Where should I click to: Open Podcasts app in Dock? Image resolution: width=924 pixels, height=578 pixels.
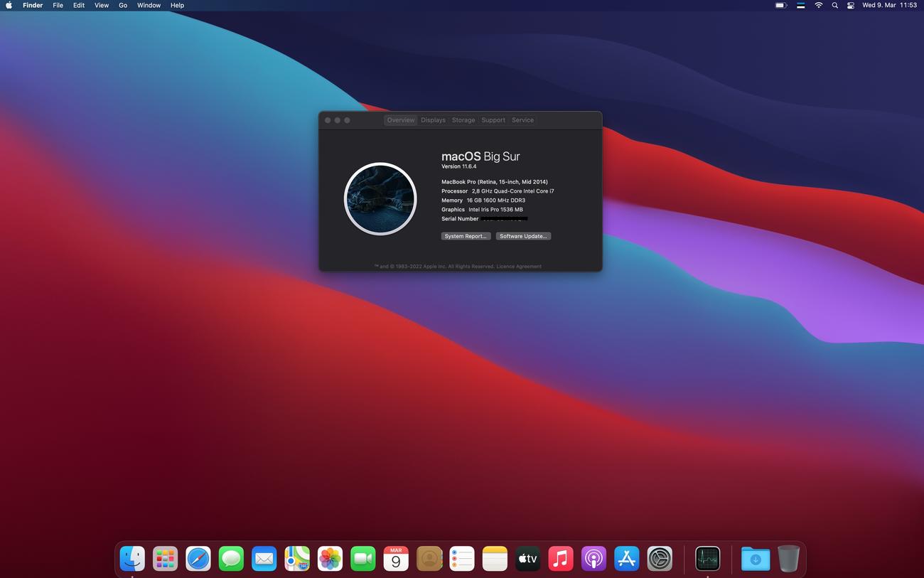(593, 559)
